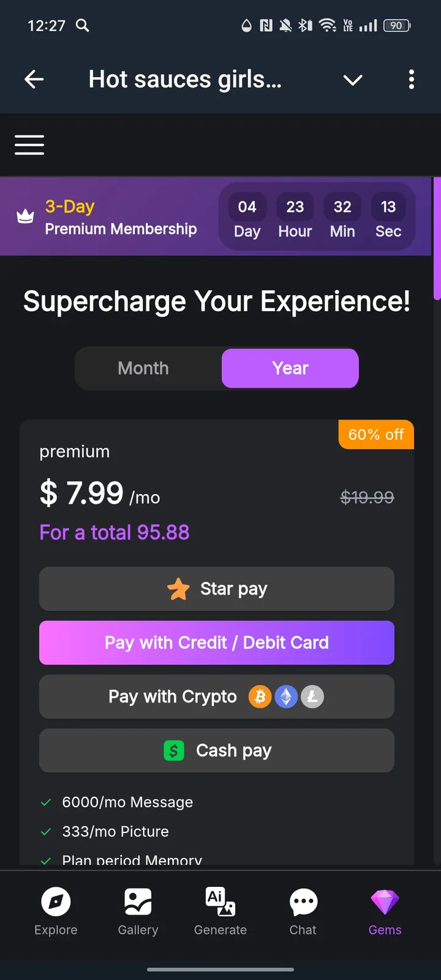Tap the back arrow icon
The width and height of the screenshot is (441, 980).
[x=34, y=79]
